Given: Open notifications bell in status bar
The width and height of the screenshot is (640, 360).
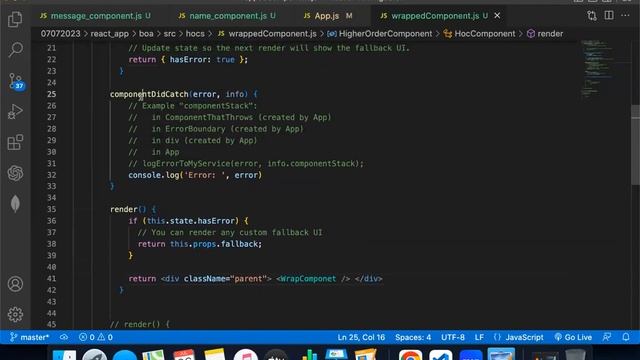Looking at the screenshot, I should point(626,337).
